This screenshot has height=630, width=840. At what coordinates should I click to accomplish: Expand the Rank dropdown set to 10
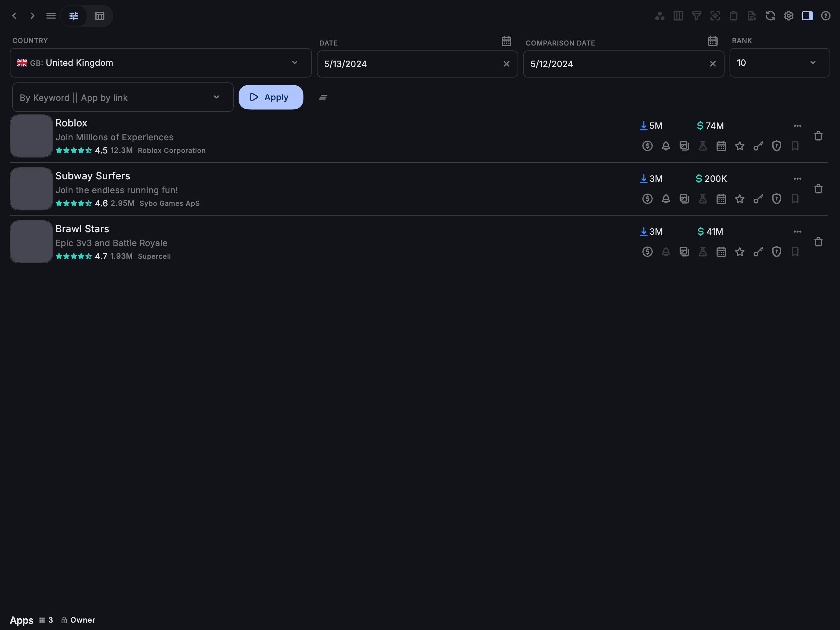point(780,63)
